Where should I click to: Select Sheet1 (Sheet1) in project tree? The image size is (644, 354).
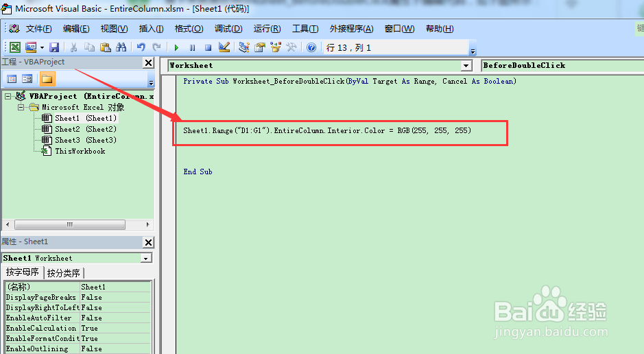pyautogui.click(x=86, y=118)
